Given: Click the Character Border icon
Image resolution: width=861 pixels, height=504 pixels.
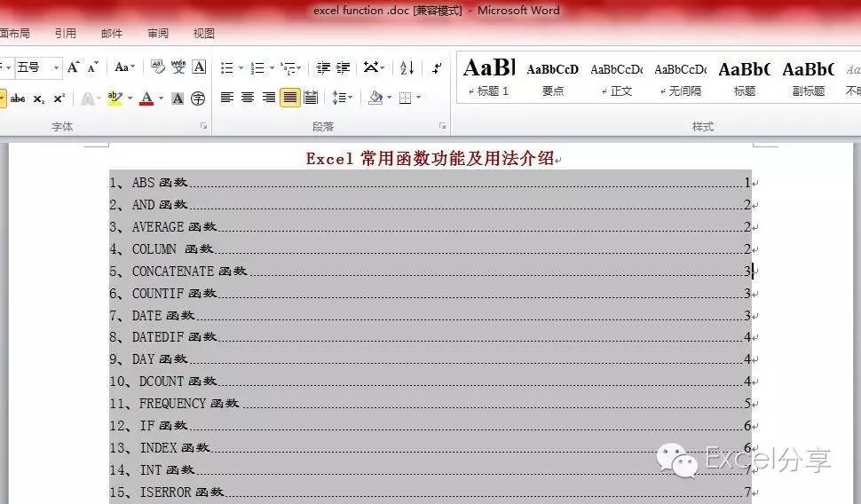Looking at the screenshot, I should pos(199,67).
